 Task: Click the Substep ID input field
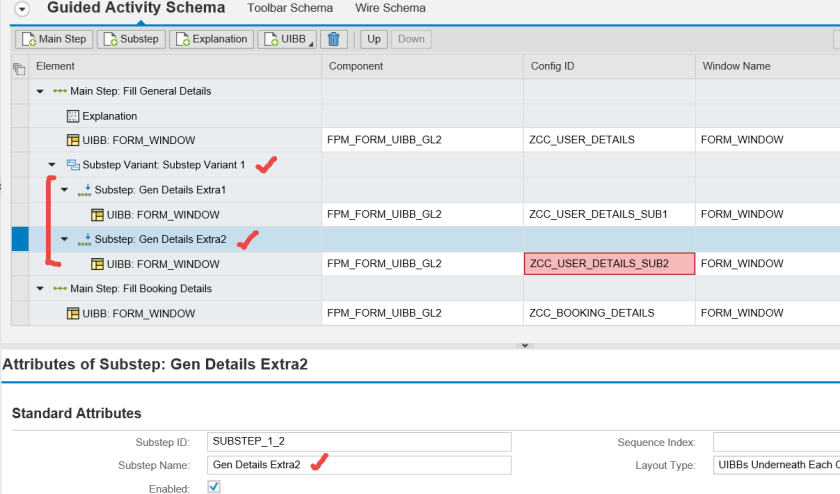pos(359,442)
